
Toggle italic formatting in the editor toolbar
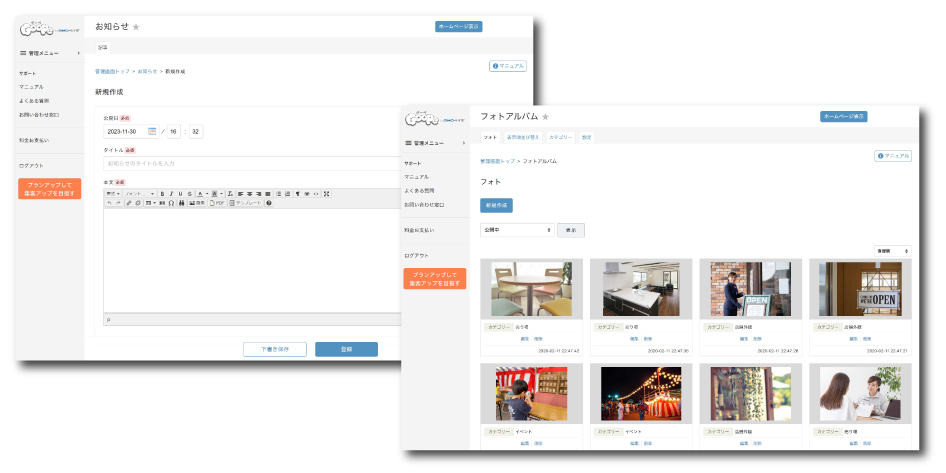coord(171,194)
